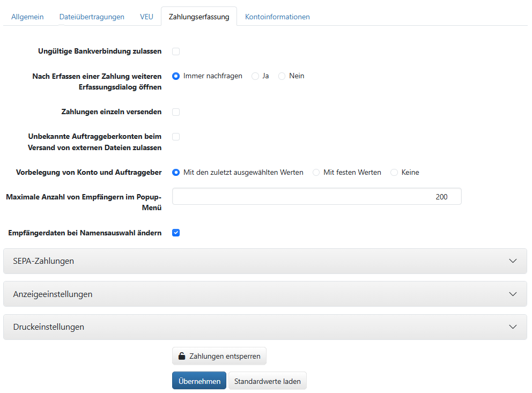532x393 pixels.
Task: Click the SEPA-Zahlungen chevron arrow
Action: [x=513, y=261]
